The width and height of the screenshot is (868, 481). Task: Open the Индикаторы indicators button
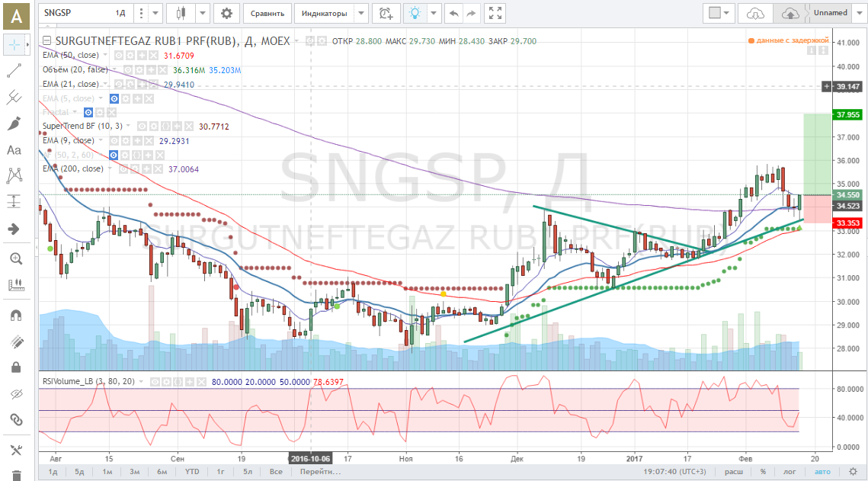click(x=325, y=13)
